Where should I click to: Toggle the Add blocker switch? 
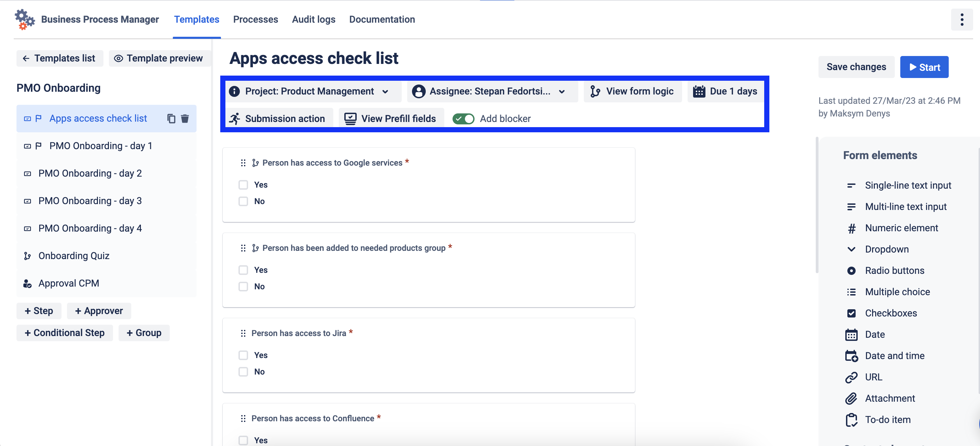pyautogui.click(x=463, y=119)
